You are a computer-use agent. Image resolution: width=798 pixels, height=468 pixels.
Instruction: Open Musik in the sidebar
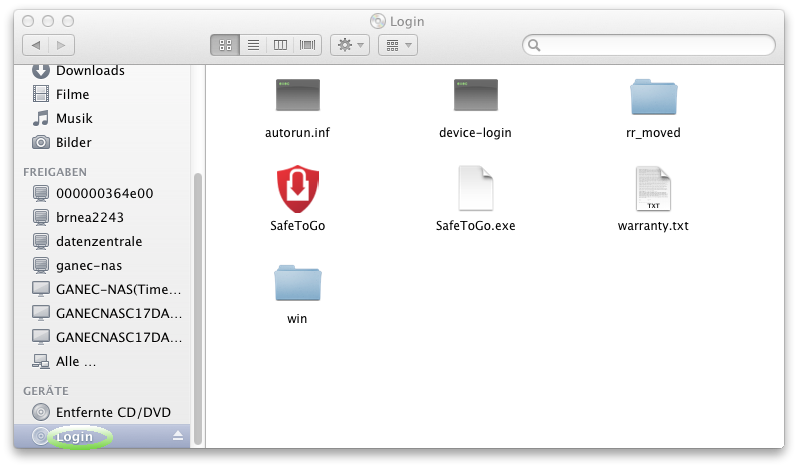[102, 119]
